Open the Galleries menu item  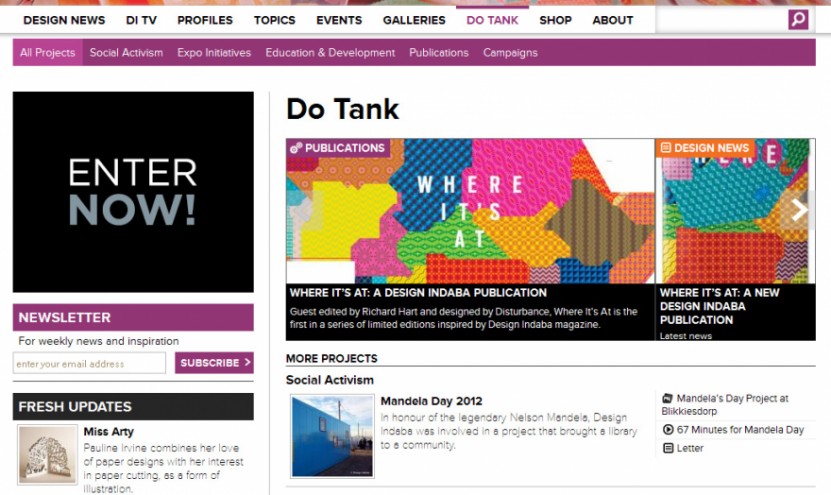[x=414, y=20]
